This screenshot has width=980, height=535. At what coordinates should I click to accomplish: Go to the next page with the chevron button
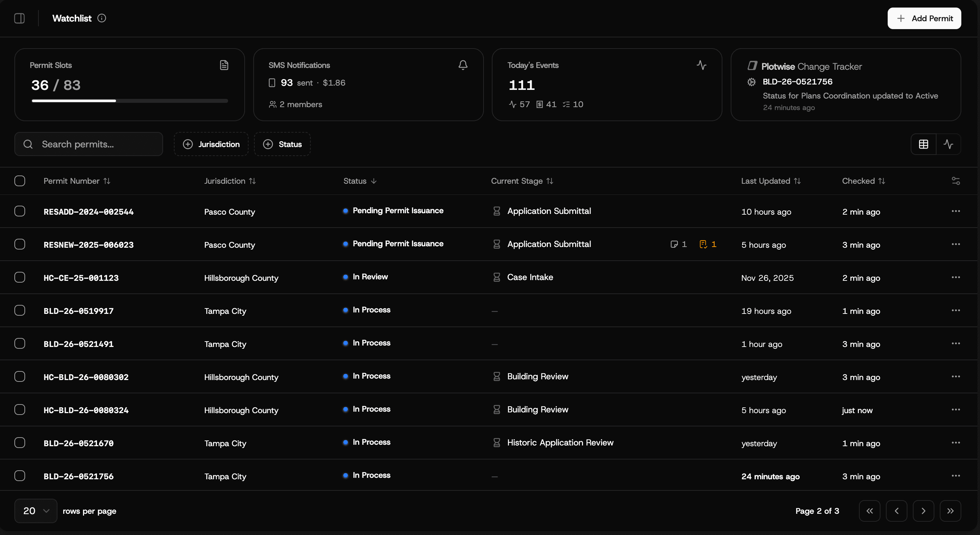(923, 511)
